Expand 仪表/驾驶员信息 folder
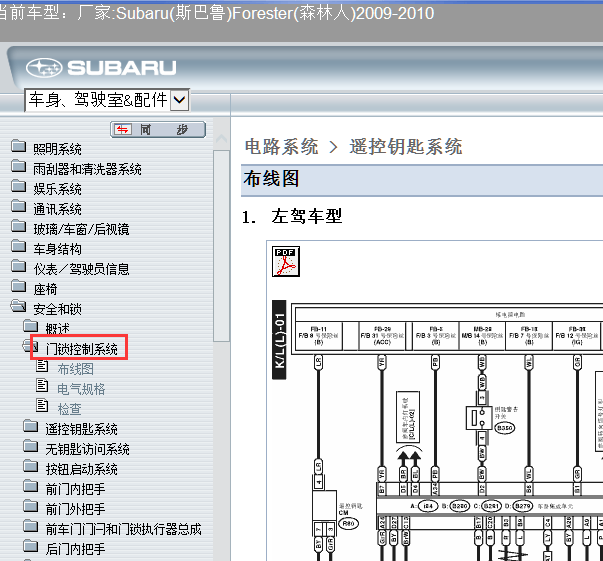The image size is (603, 561). pyautogui.click(x=81, y=269)
